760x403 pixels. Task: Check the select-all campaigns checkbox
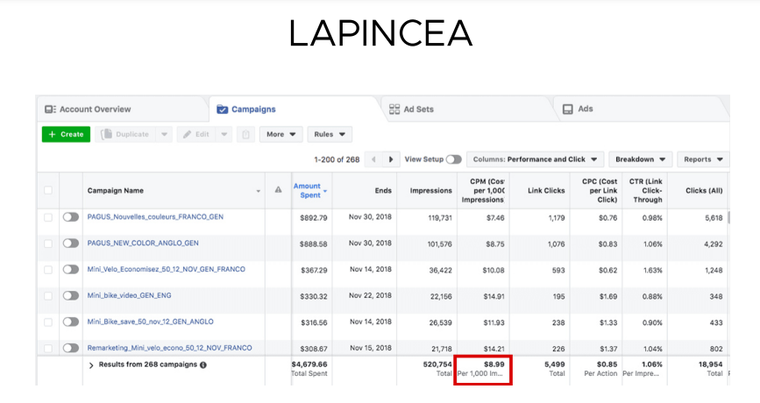coord(48,190)
